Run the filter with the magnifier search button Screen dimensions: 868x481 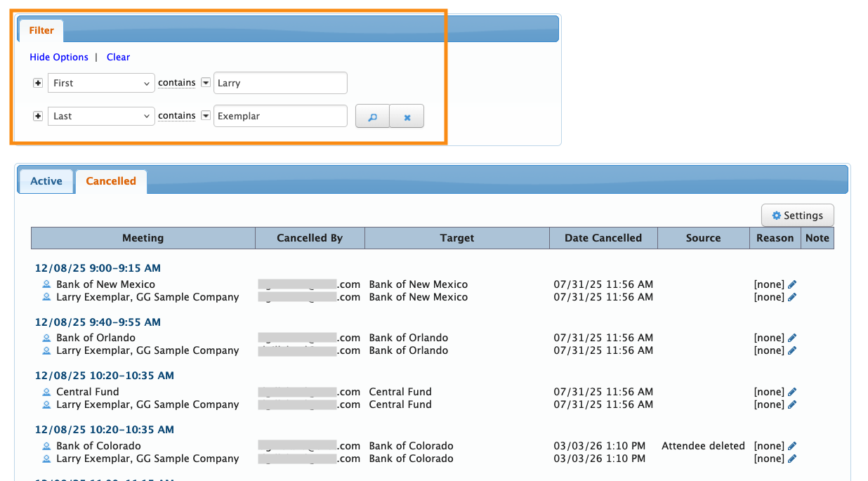373,117
